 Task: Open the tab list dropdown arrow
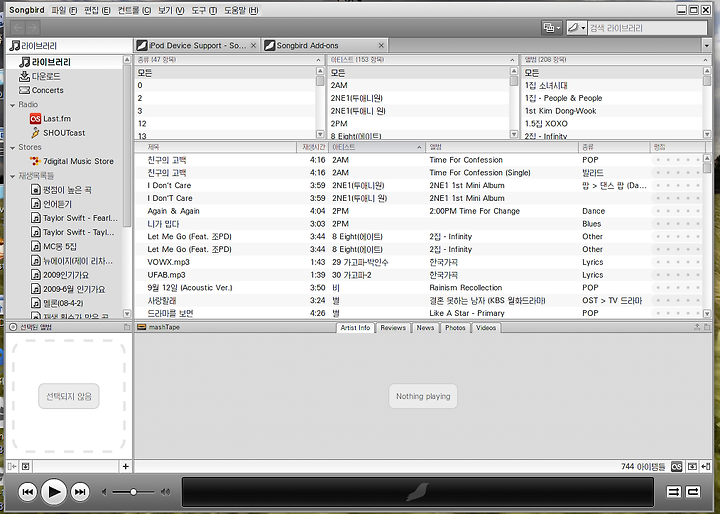pos(707,45)
